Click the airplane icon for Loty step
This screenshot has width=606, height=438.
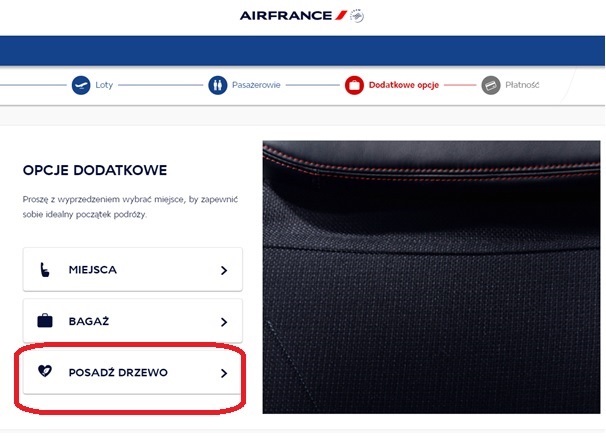pyautogui.click(x=81, y=85)
